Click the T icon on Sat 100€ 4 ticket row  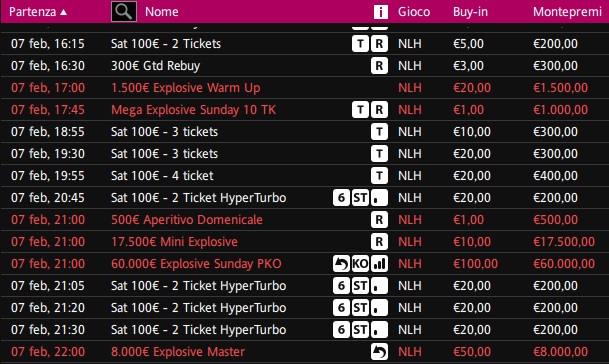click(379, 176)
